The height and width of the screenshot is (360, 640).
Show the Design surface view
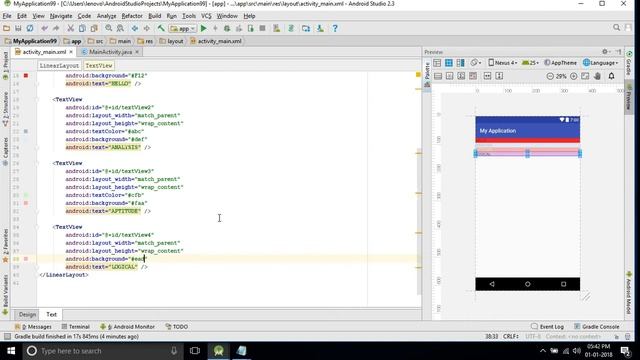coord(437,62)
